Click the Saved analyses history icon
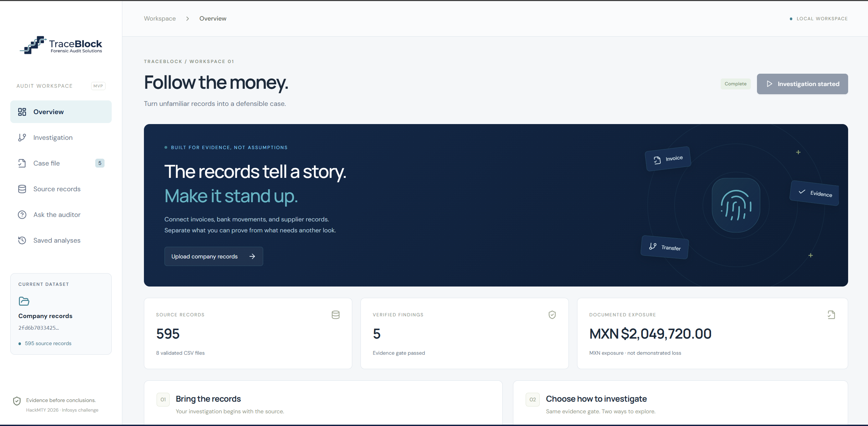Viewport: 868px width, 426px height. point(22,240)
